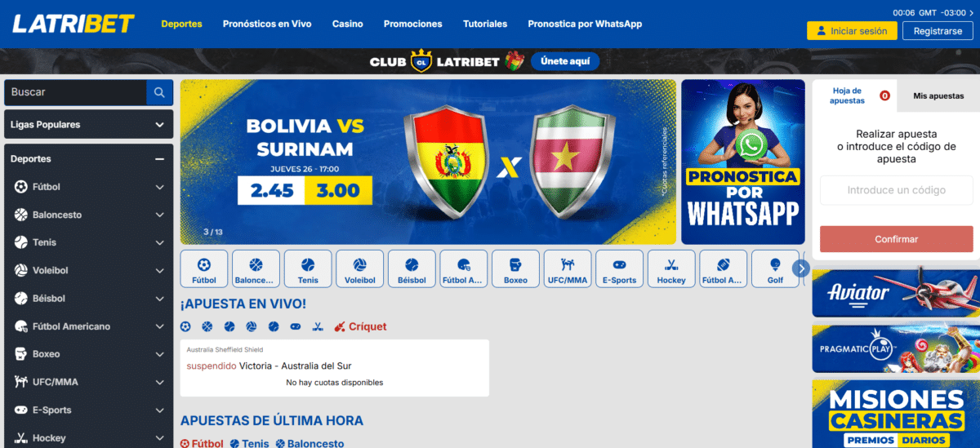The image size is (980, 448).
Task: Expand the Fútbol sidebar item
Action: [x=88, y=187]
